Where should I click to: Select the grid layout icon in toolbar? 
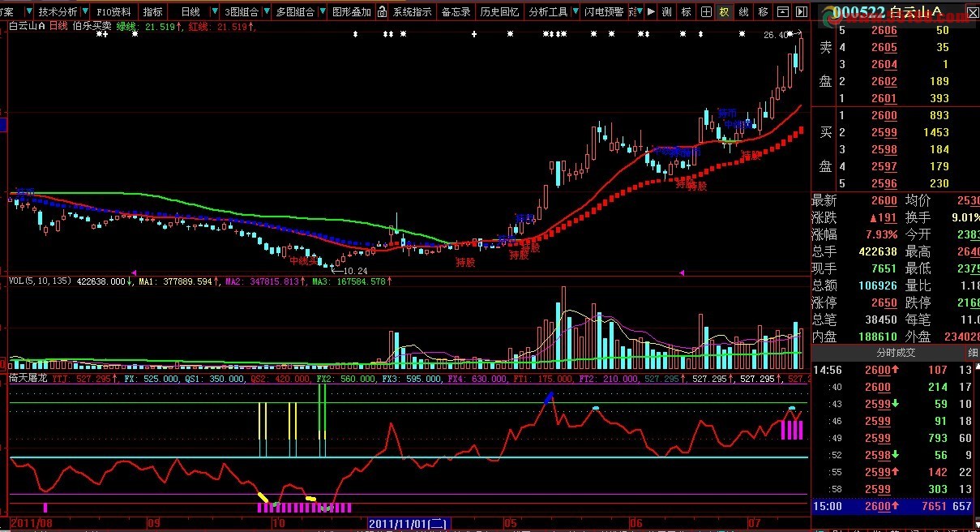(705, 12)
